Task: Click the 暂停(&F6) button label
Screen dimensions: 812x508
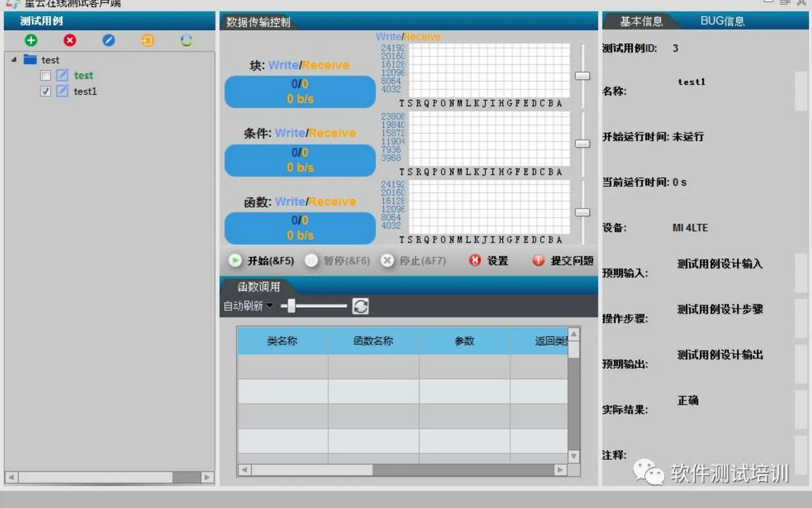Action: click(x=346, y=261)
